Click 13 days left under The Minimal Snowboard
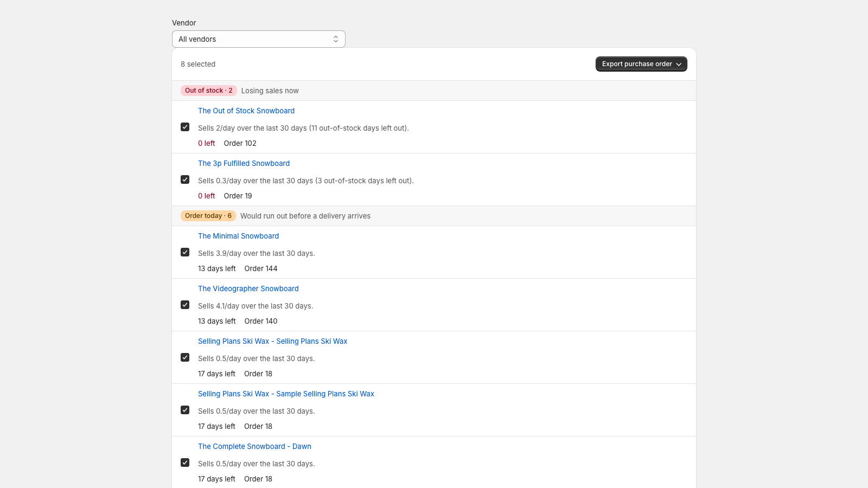Image resolution: width=868 pixels, height=488 pixels. [216, 268]
